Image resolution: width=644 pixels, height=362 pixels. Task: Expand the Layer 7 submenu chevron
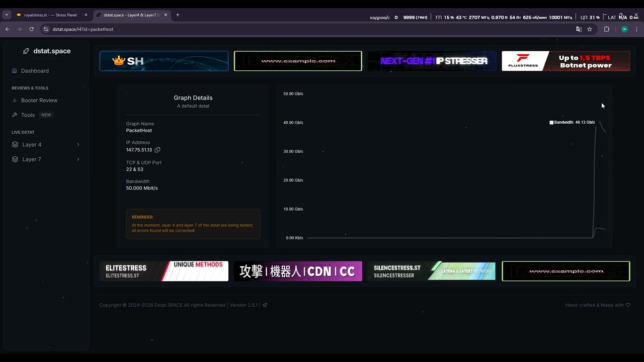pyautogui.click(x=78, y=159)
